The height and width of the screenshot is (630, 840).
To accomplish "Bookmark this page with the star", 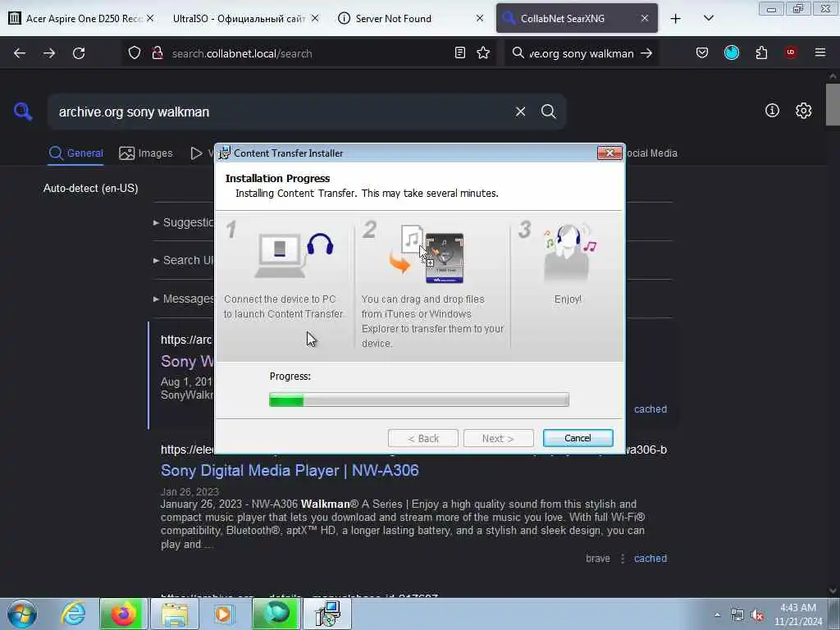I will pyautogui.click(x=483, y=53).
